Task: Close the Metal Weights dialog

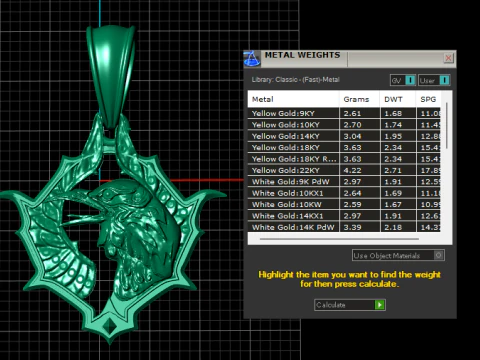Action: click(448, 58)
